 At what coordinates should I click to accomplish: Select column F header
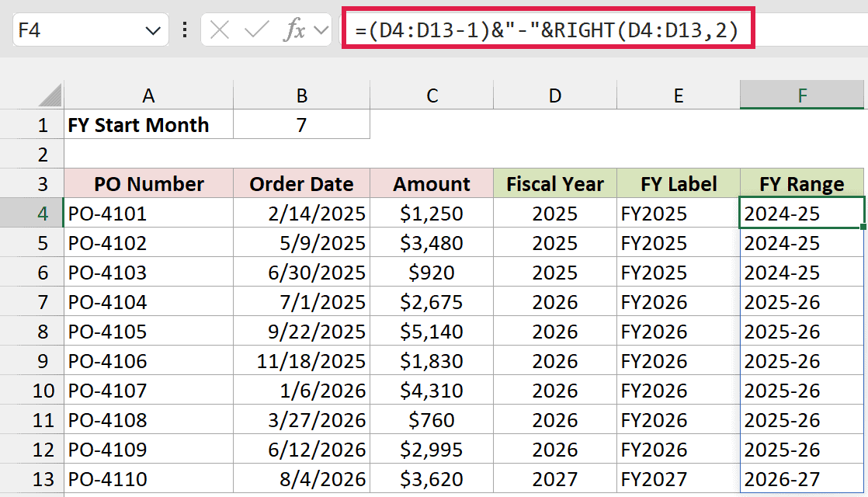pos(802,96)
